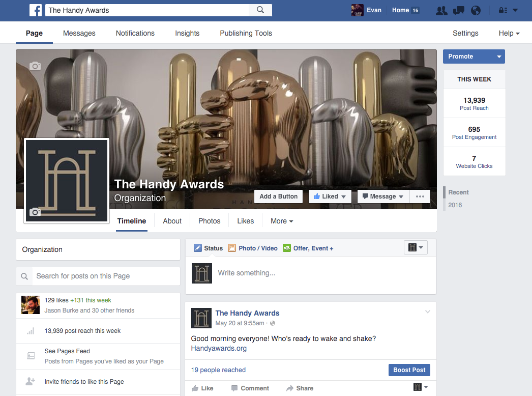Switch to the Messages tab
Viewport: 532px width, 396px height.
(x=79, y=33)
